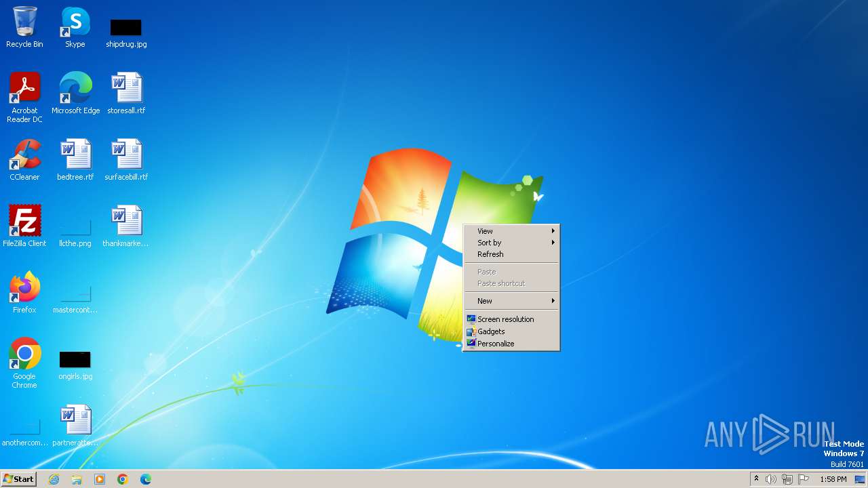Viewport: 868px width, 488px height.
Task: Select the Google Chrome desktop shortcut
Action: click(x=24, y=363)
